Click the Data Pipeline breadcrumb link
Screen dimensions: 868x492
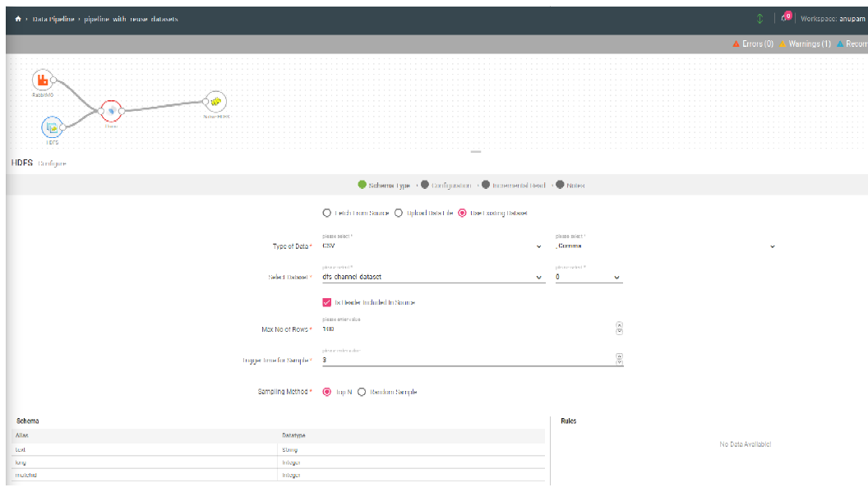[x=52, y=19]
